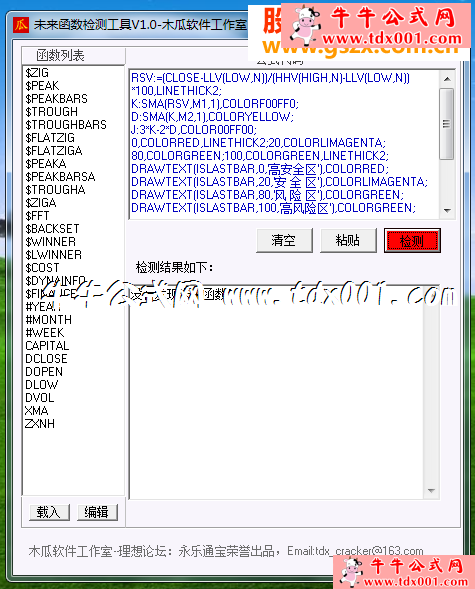Screen dimensions: 475x589
Task: Select DCLOSE in the function list
Action: [x=46, y=359]
